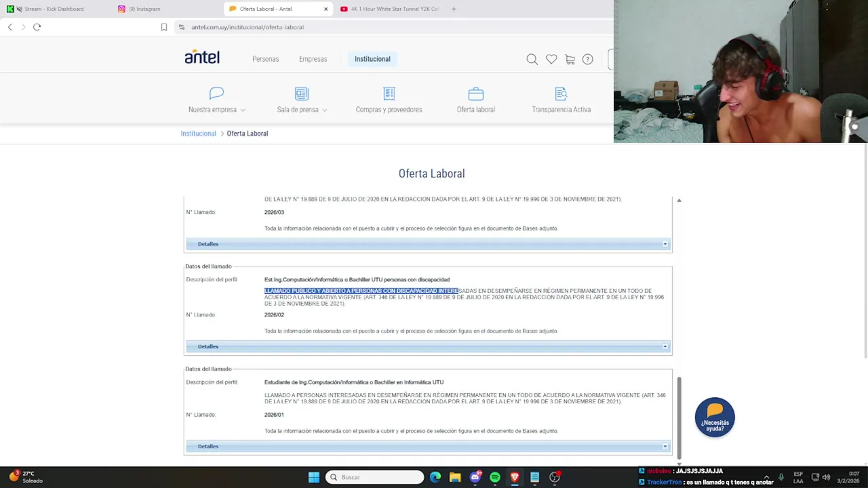Select Empresas in top navigation
Screen dimensions: 868x488
pos(313,59)
